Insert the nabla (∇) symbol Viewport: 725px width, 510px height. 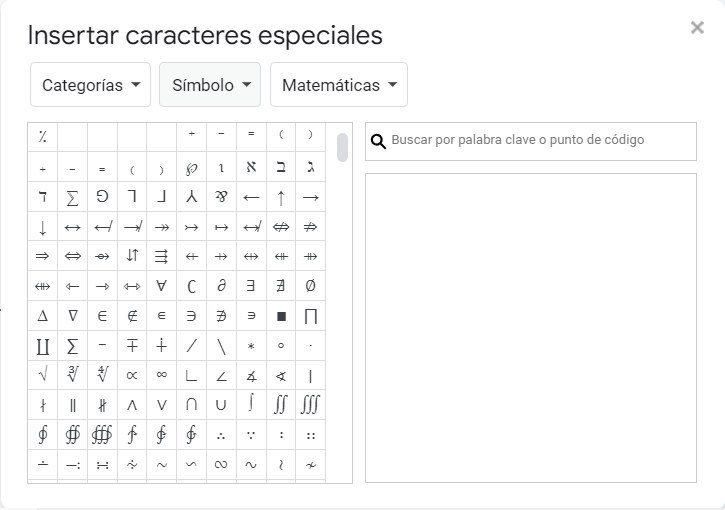[72, 316]
